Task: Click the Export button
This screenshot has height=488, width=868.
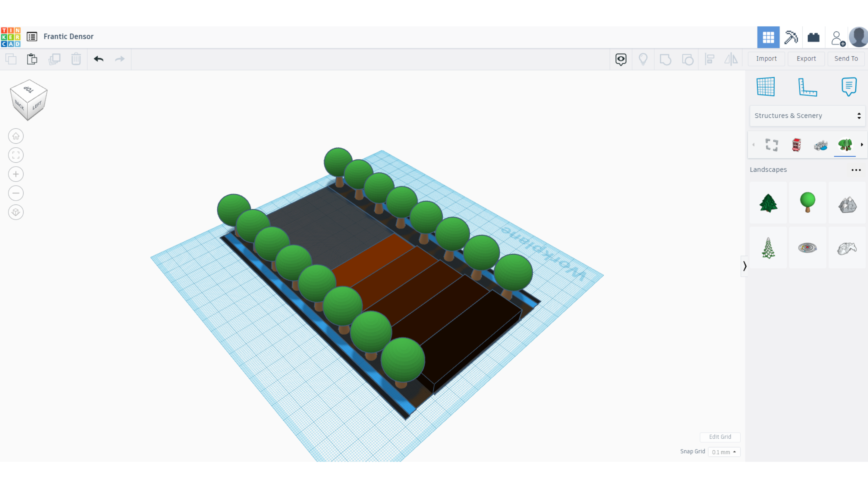Action: pyautogui.click(x=806, y=59)
